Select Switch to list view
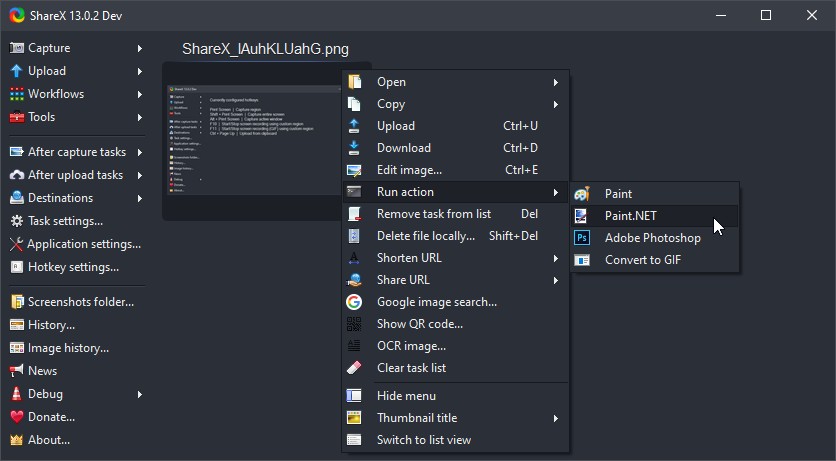 [x=455, y=440]
